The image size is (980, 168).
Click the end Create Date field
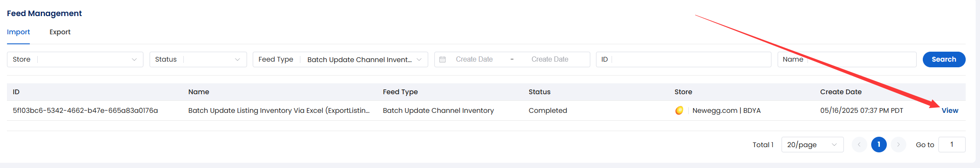point(550,59)
